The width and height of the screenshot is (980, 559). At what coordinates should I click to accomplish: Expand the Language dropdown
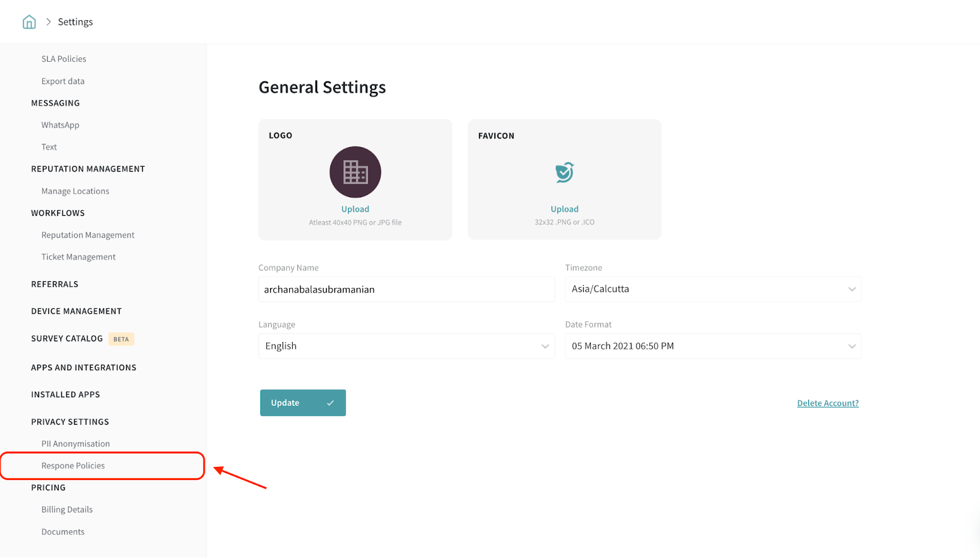[x=406, y=346]
